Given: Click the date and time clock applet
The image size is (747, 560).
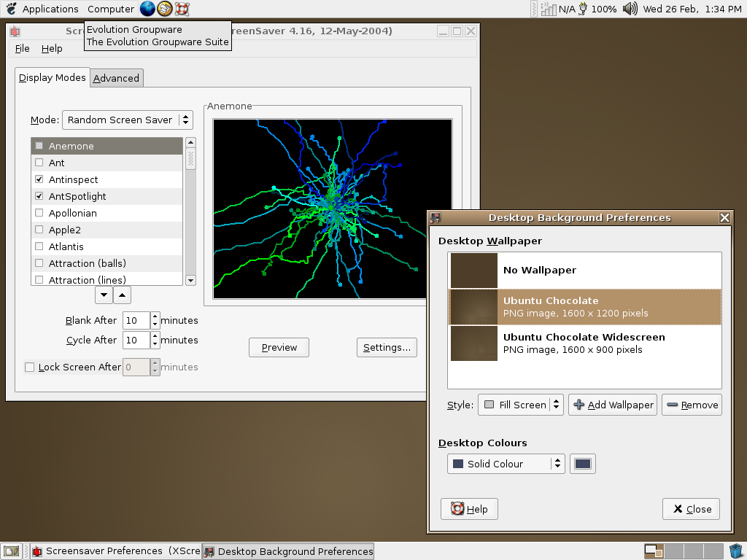Looking at the screenshot, I should pos(692,9).
